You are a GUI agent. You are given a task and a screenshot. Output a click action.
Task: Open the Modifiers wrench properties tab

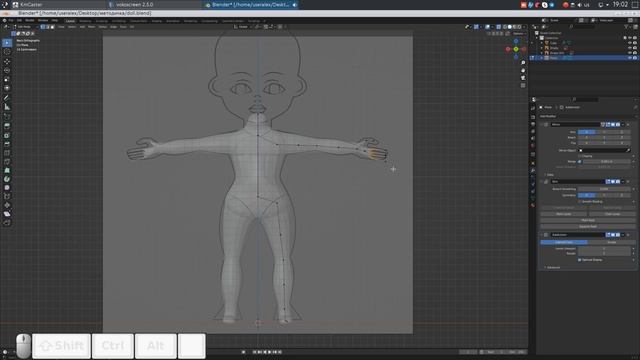pos(533,171)
